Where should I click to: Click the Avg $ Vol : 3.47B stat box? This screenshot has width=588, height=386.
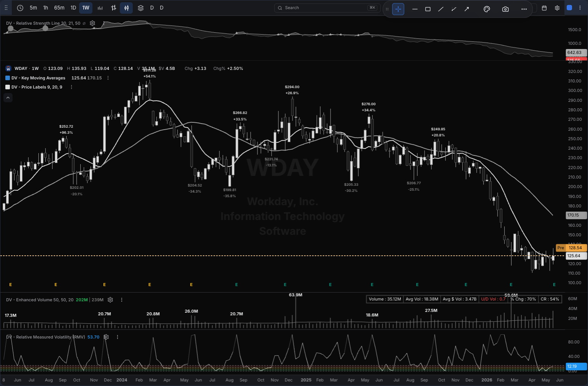459,299
